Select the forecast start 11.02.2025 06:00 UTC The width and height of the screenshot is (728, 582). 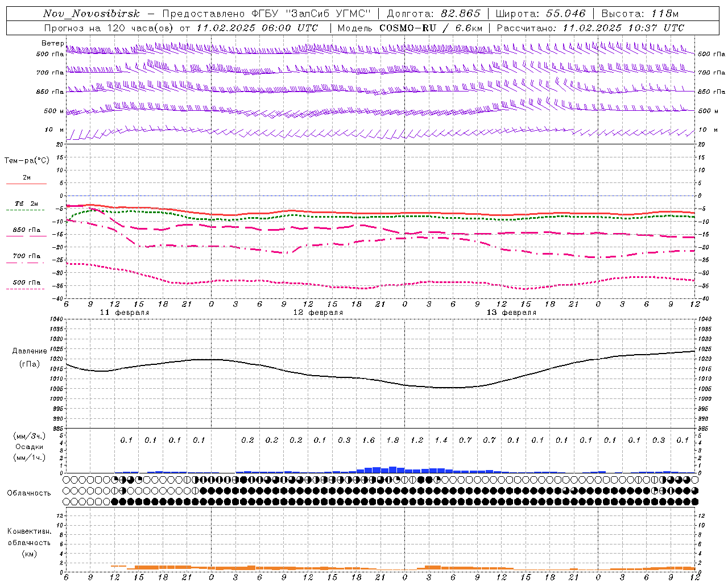pyautogui.click(x=257, y=28)
